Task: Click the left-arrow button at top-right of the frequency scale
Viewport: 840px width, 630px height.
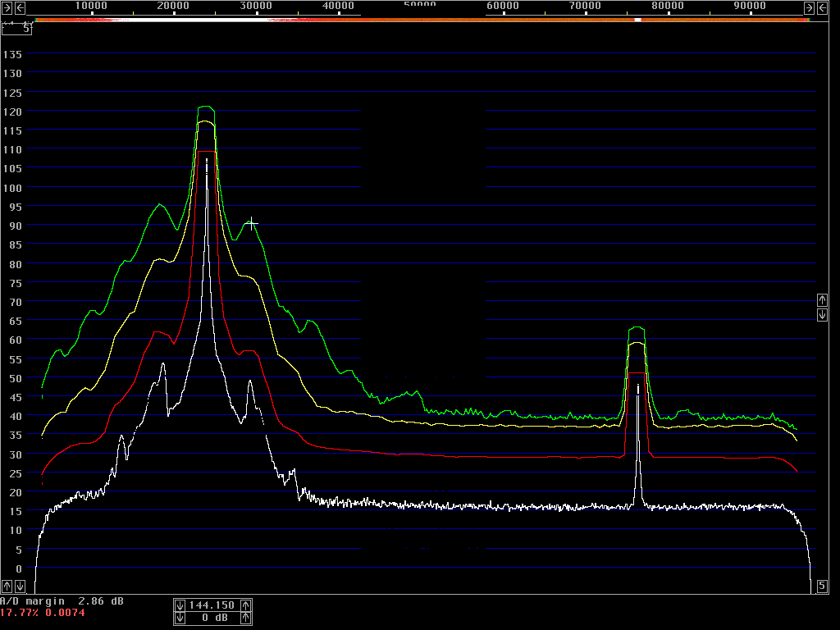Action: pyautogui.click(x=822, y=7)
